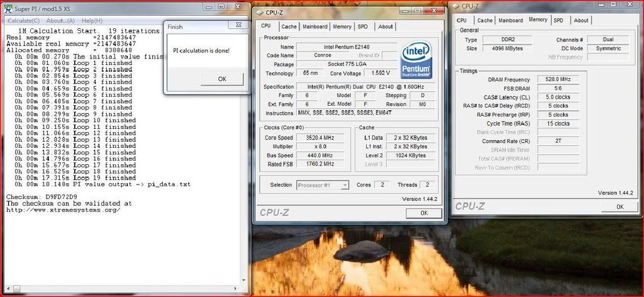Image resolution: width=644 pixels, height=297 pixels.
Task: Click the FSB:DRAM ratio value 5:6
Action: pos(558,88)
